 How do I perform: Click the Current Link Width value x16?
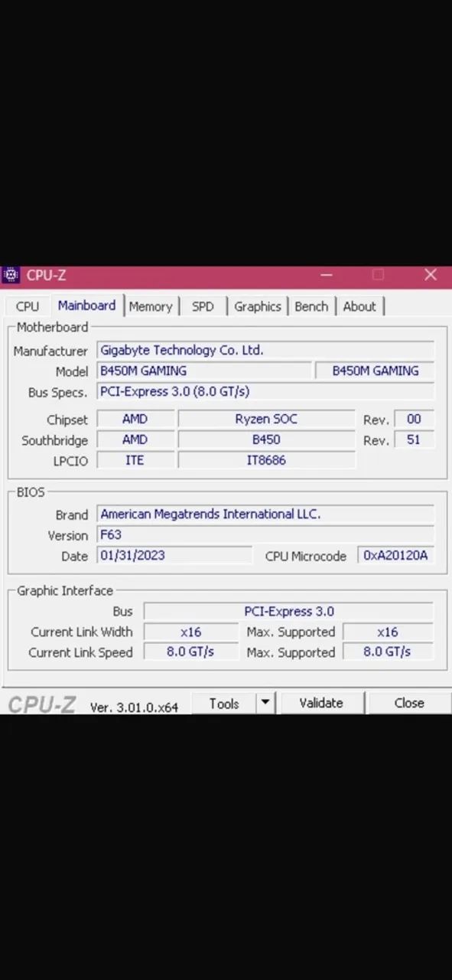click(190, 632)
